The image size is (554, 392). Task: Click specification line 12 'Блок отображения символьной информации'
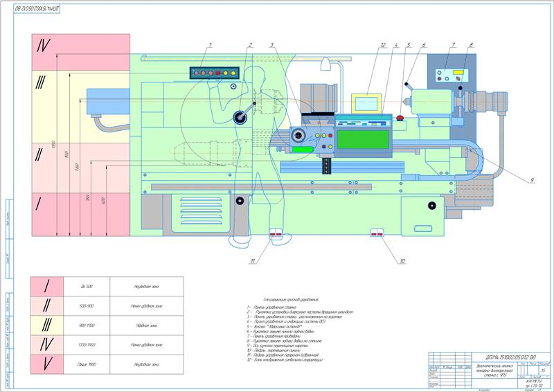pos(285,360)
